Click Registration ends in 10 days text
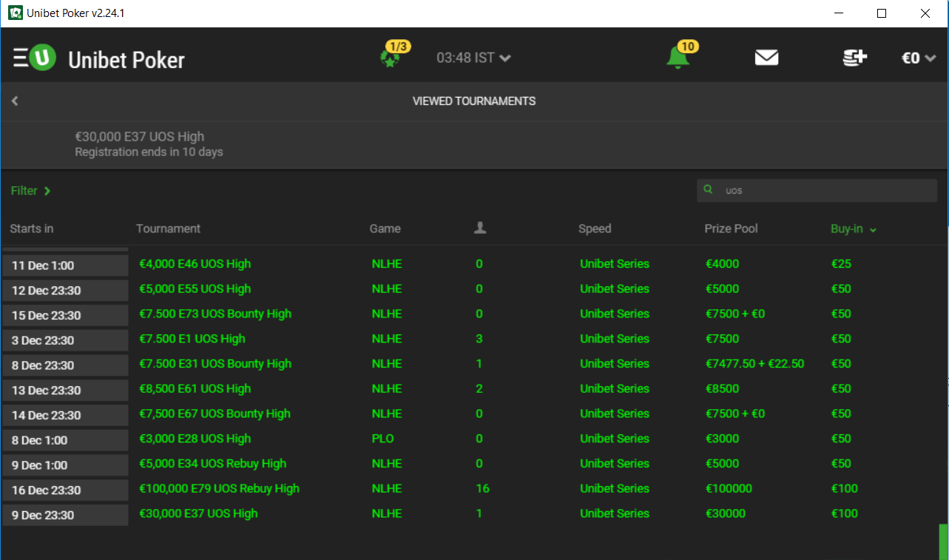 [149, 152]
